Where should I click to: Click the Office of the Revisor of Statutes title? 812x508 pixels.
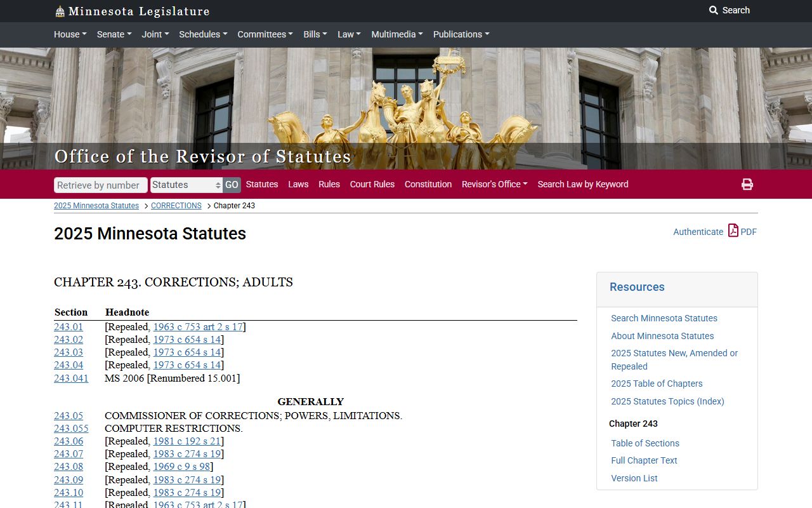pos(203,156)
